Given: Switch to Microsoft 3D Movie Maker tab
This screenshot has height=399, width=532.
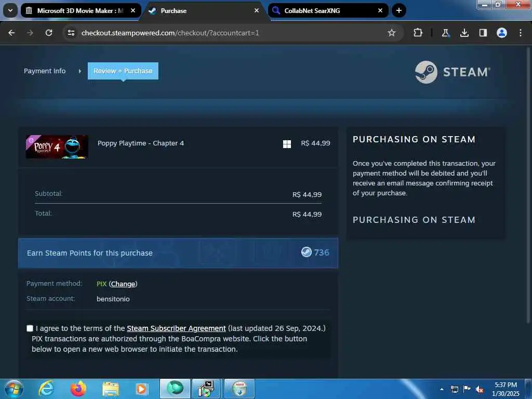Looking at the screenshot, I should (81, 10).
